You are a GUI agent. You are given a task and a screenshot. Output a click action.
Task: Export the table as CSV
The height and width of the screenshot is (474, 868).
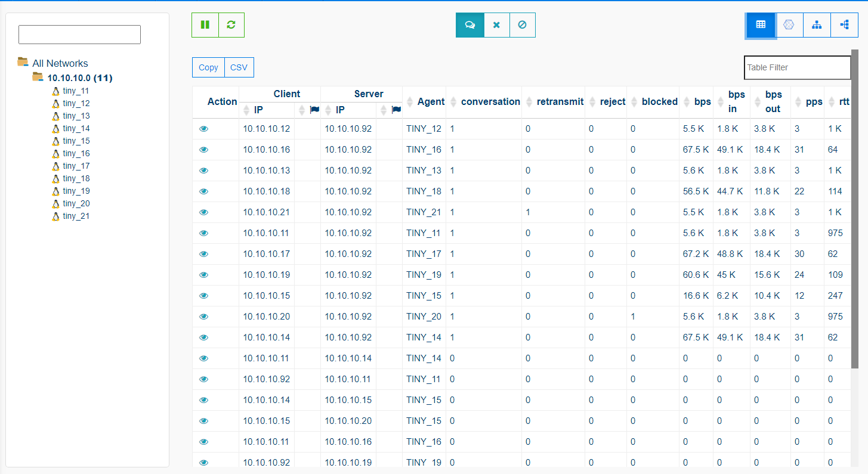click(x=239, y=67)
